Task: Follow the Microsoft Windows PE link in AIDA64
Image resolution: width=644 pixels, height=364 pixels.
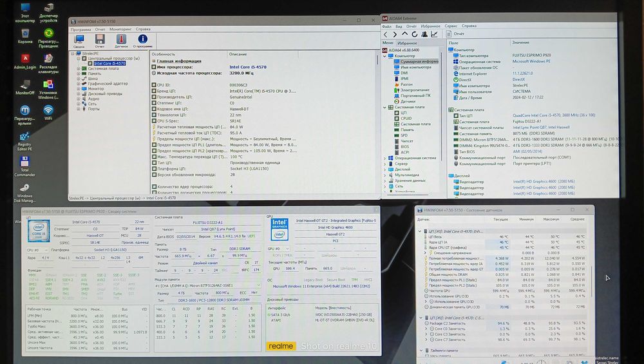Action: coord(531,61)
